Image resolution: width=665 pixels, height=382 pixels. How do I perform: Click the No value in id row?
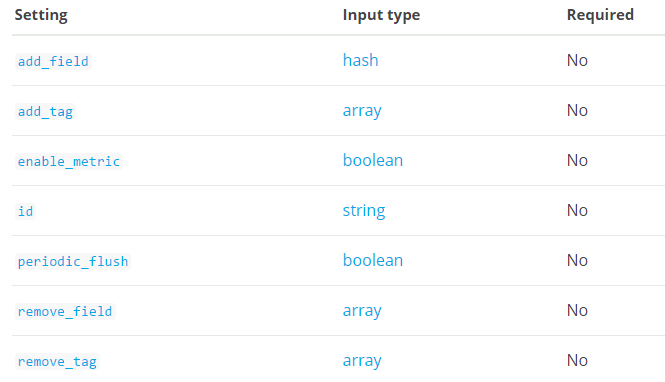click(x=577, y=210)
